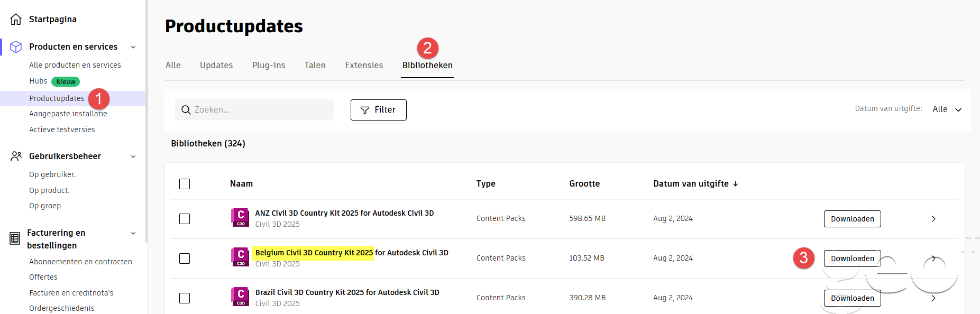Download Belgium Civil 3D Country Kit 2025
This screenshot has height=314, width=980.
point(853,258)
